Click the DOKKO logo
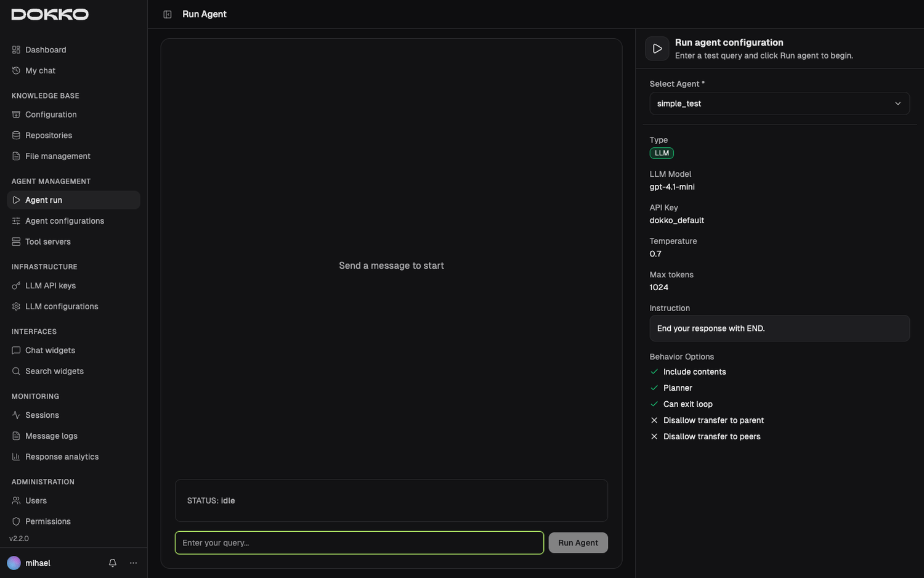Screen dimensions: 924x578 click(50, 14)
